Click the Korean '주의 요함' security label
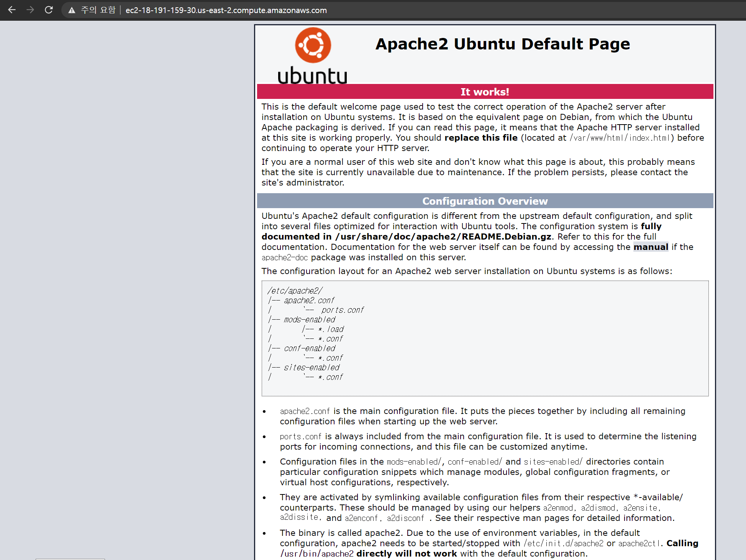 (98, 10)
